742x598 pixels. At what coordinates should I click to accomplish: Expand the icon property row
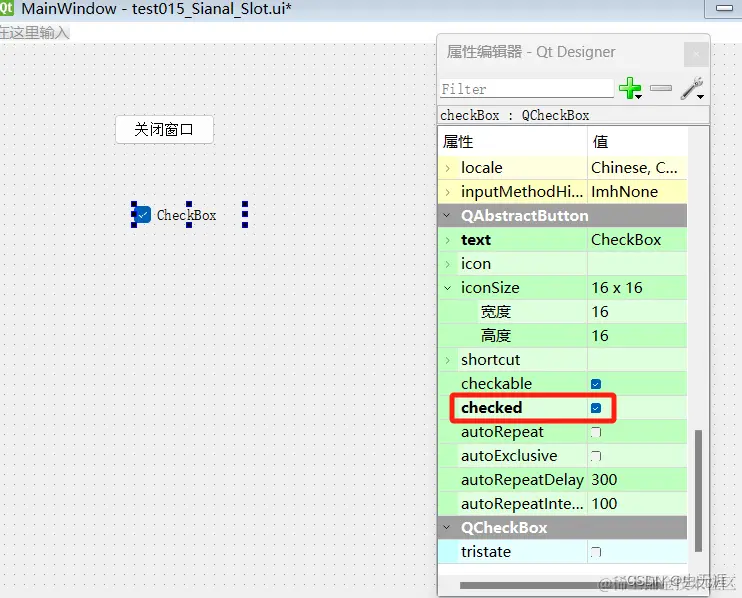pyautogui.click(x=448, y=264)
